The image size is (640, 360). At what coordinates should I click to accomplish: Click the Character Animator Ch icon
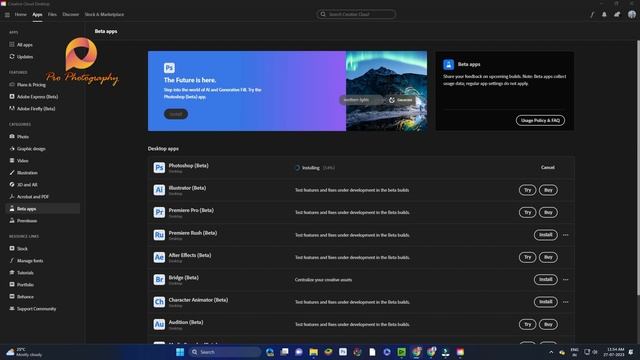click(x=159, y=302)
